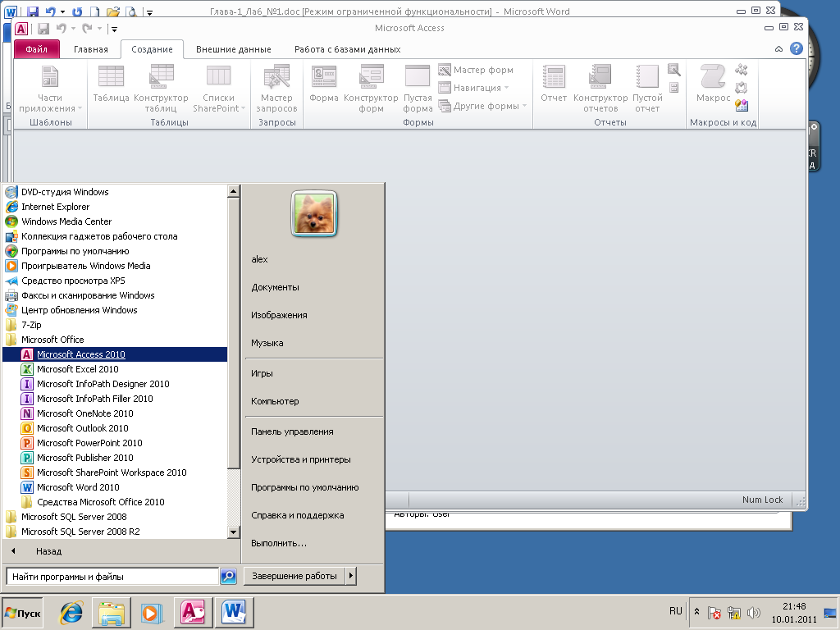
Task: Open Панель управления from Start menu
Action: point(293,431)
